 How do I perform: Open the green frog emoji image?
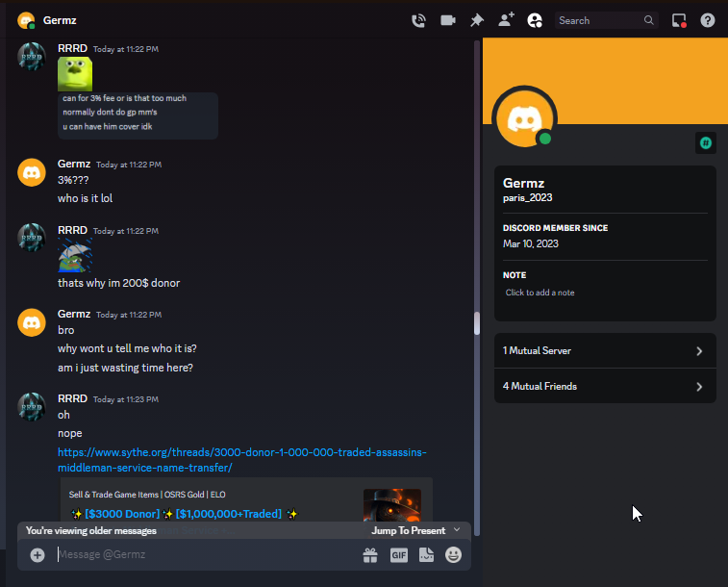tap(75, 74)
